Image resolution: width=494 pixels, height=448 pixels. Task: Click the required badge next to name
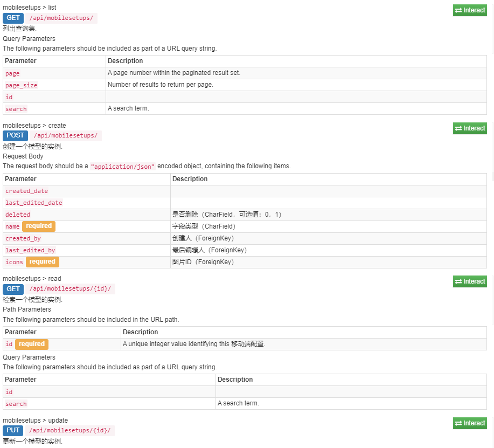click(x=39, y=226)
